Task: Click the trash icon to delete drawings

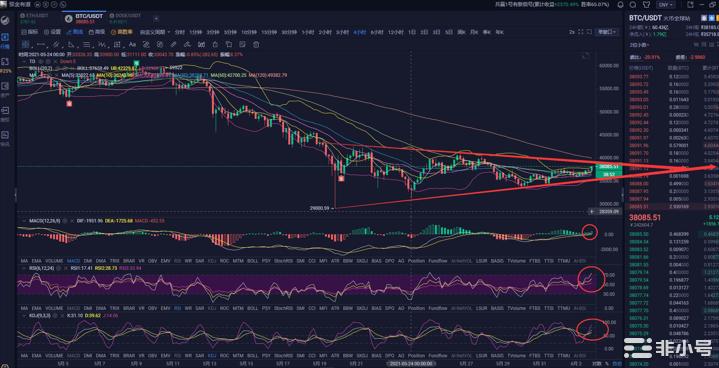Action: coord(256,44)
